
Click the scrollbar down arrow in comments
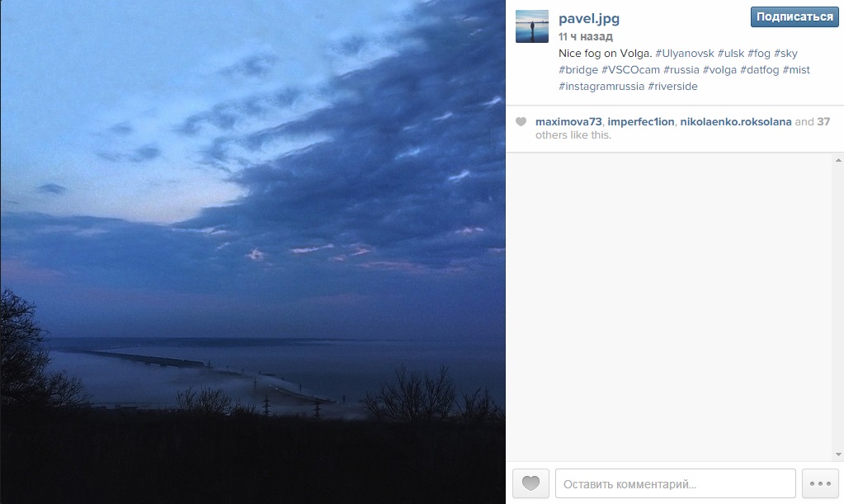838,455
